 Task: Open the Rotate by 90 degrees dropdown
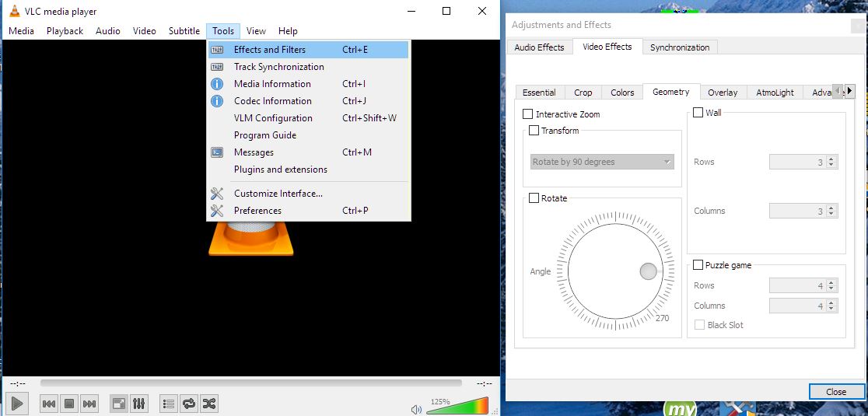coord(601,163)
